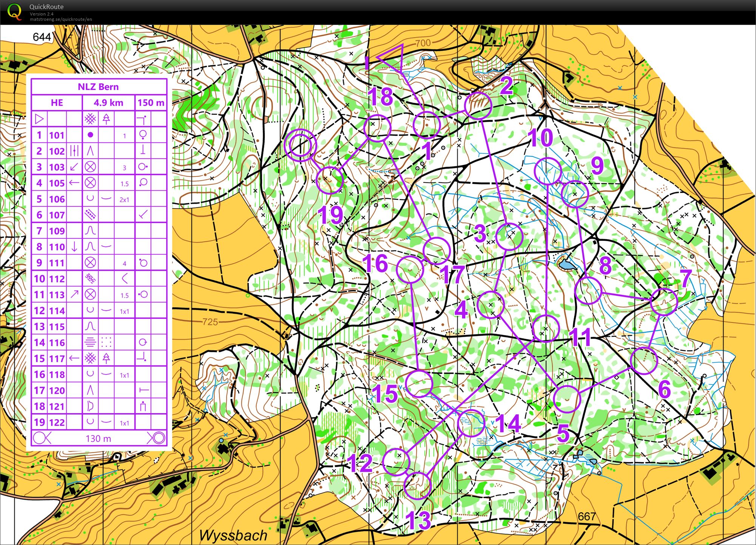Click the matstroeng.se/quickroute/en link text

pyautogui.click(x=61, y=19)
